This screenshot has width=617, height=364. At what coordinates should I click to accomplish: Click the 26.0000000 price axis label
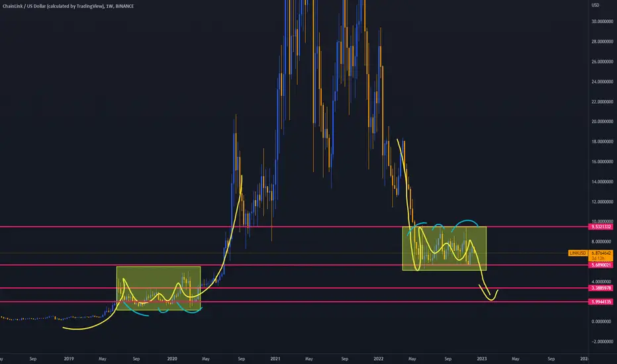[x=602, y=62]
